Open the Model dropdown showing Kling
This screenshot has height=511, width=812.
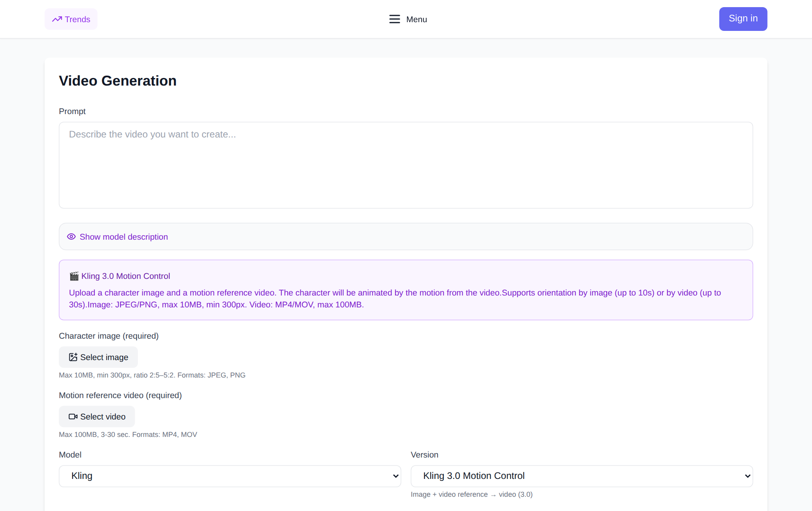[230, 476]
